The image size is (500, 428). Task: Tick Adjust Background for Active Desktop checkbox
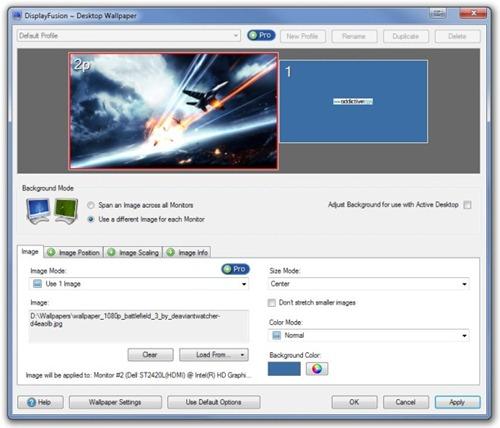tap(467, 205)
